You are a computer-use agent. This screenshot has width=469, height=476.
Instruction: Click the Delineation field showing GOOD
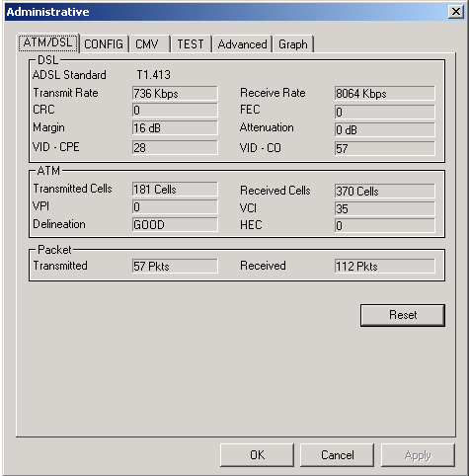(175, 224)
